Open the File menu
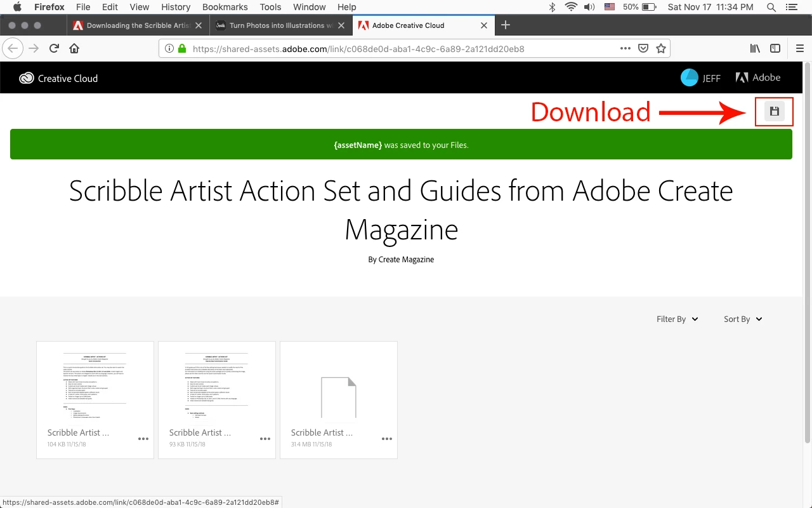Image resolution: width=812 pixels, height=508 pixels. pyautogui.click(x=82, y=7)
